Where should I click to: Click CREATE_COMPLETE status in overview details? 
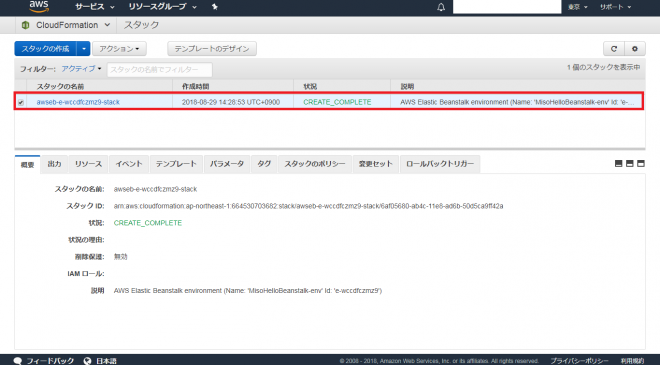[x=148, y=223]
